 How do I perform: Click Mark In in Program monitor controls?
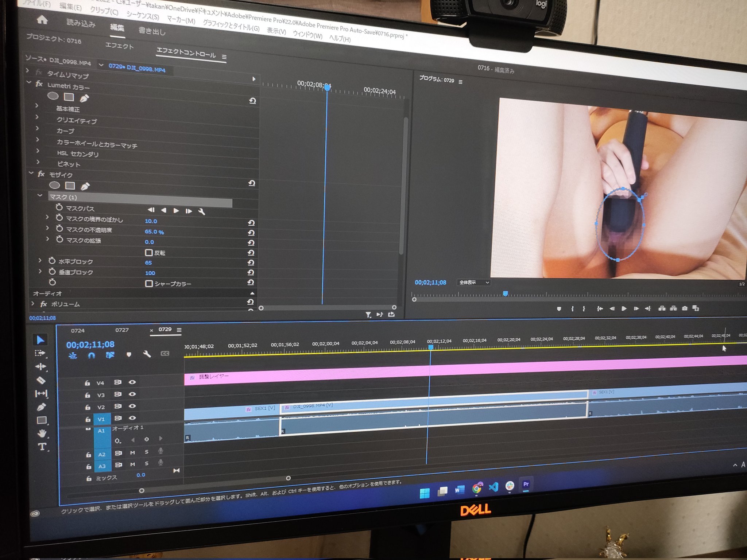[x=572, y=309]
